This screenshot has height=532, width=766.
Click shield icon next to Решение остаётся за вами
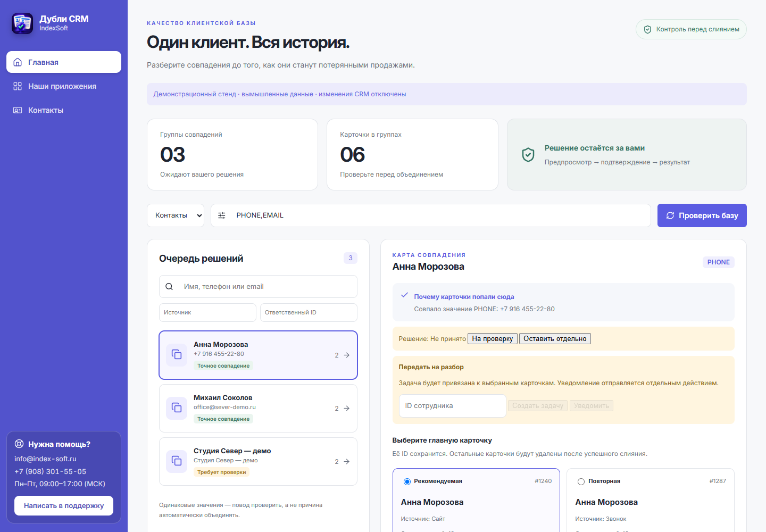528,154
